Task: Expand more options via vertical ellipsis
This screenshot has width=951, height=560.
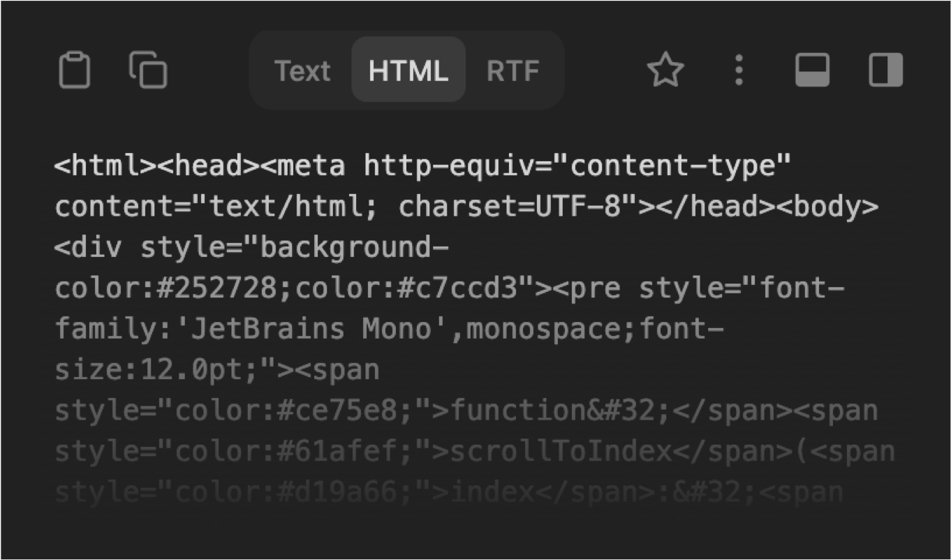Action: click(x=739, y=70)
